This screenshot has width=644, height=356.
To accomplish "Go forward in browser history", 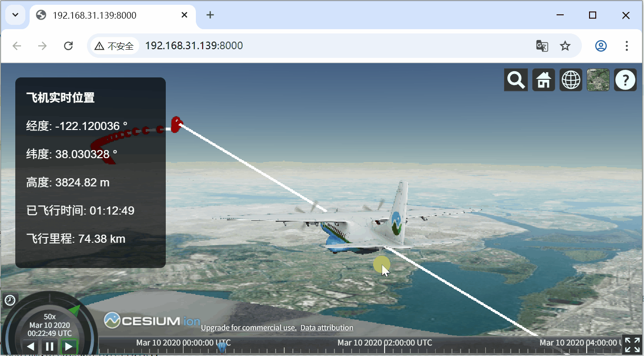I will (x=43, y=46).
